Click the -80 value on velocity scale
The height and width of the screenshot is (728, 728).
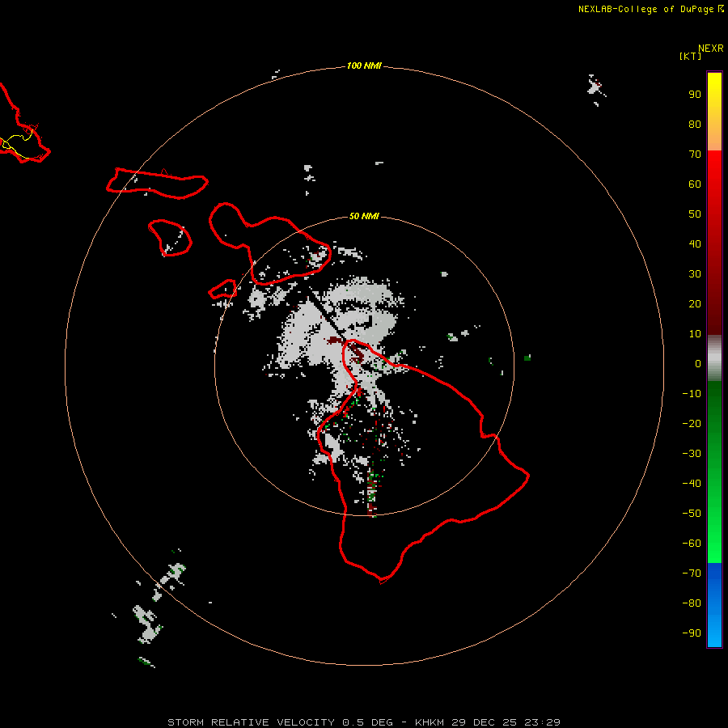point(692,603)
